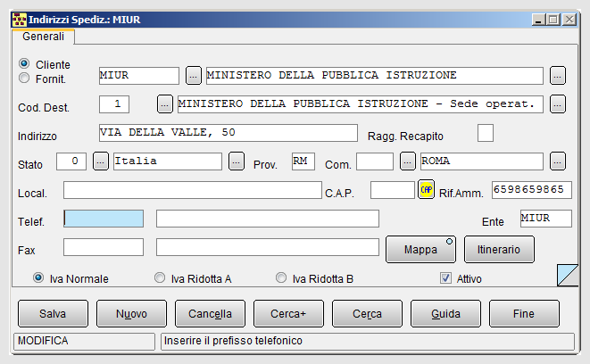The image size is (590, 364).
Task: Click the Fax number field
Action: coord(268,247)
